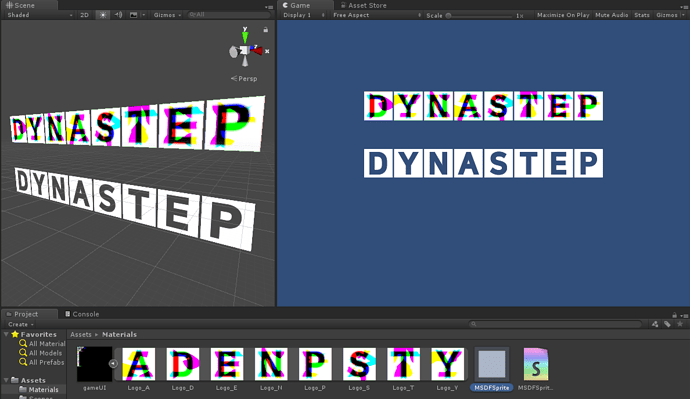Select the gameUI asset thumbnail

point(95,364)
